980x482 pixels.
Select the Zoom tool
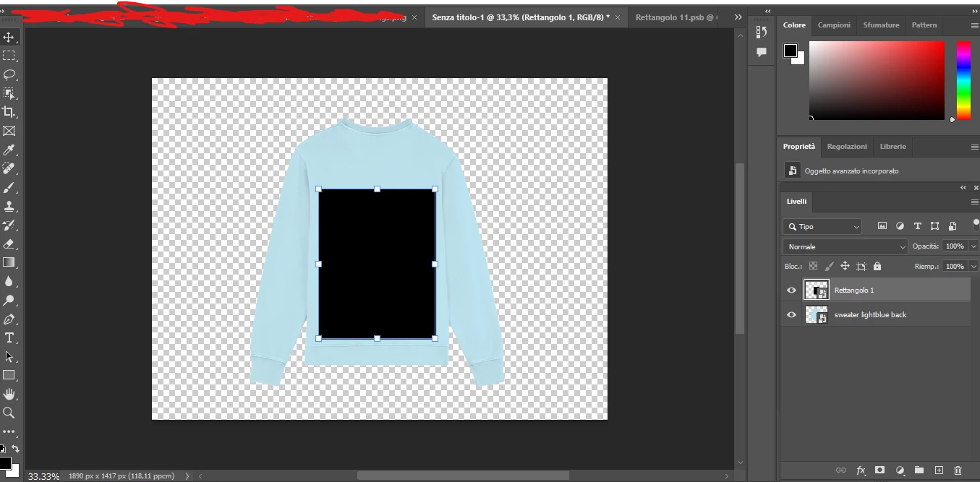click(9, 413)
